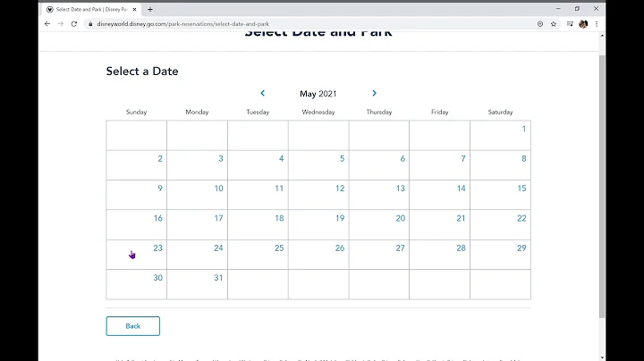644x361 pixels.
Task: Pick May 24 in calendar
Action: coord(197,255)
